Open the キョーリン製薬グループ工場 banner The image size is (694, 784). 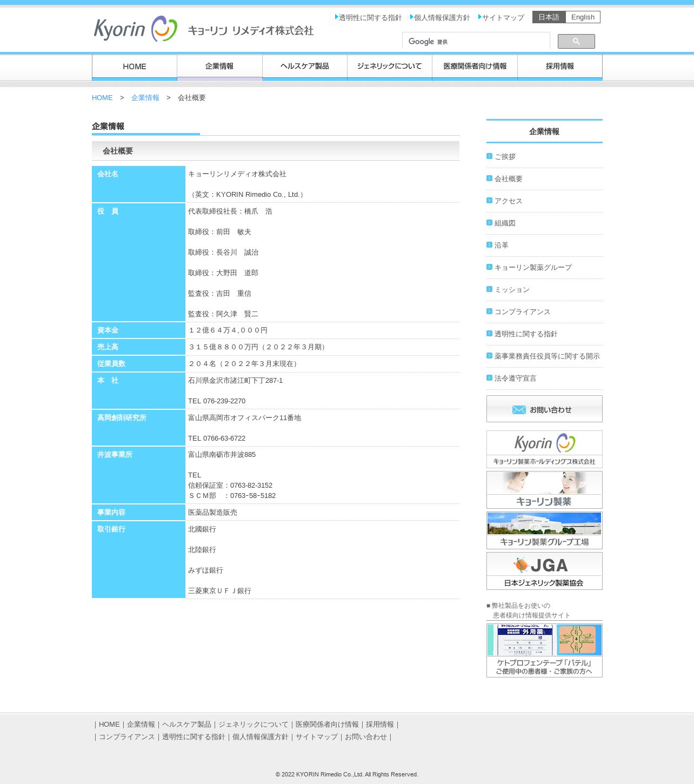[544, 530]
